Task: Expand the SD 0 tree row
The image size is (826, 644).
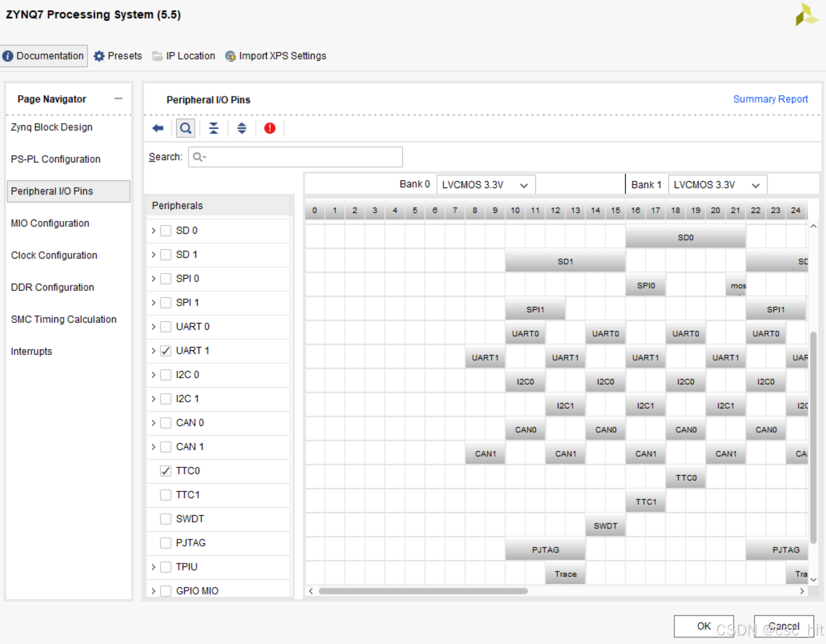Action: click(153, 231)
